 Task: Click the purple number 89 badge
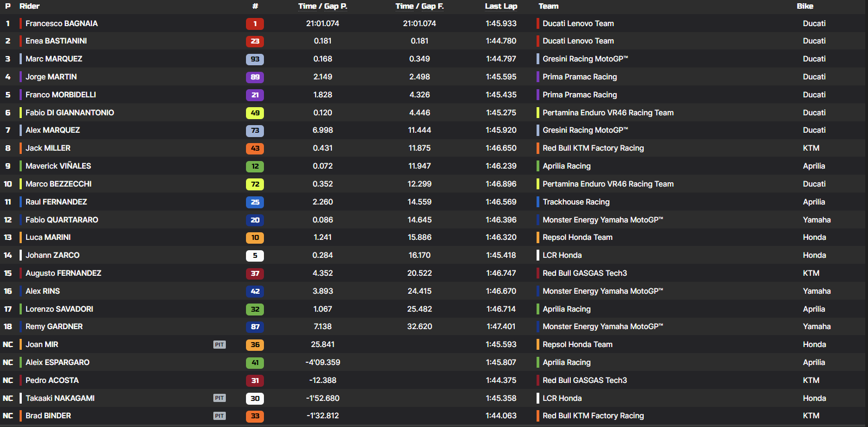pos(255,77)
